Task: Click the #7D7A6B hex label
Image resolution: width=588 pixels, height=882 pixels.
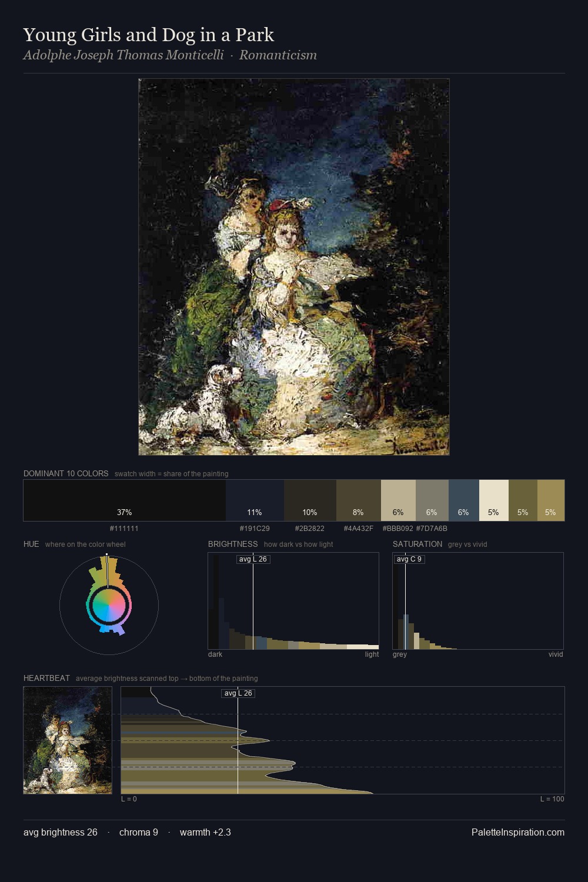Action: [432, 528]
